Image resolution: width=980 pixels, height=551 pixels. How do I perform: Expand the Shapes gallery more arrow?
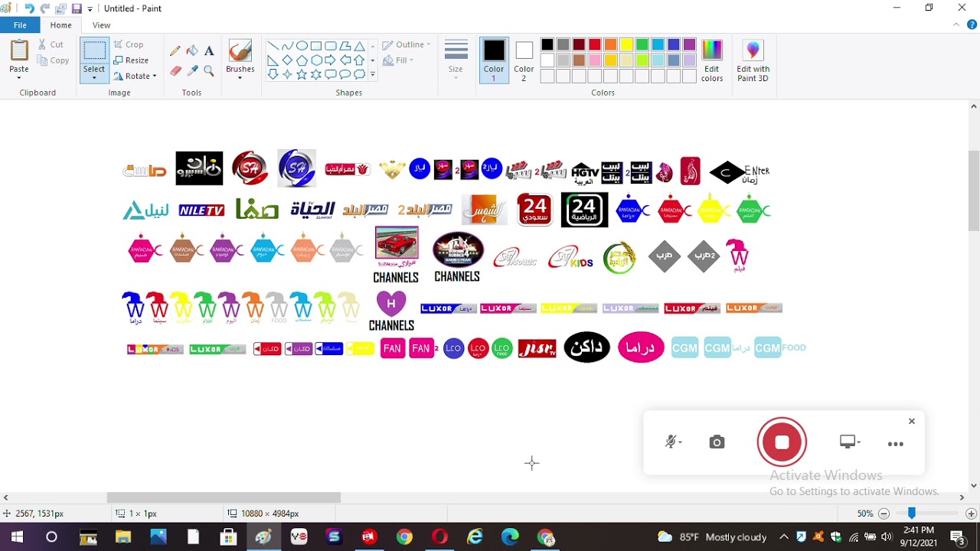[x=373, y=74]
